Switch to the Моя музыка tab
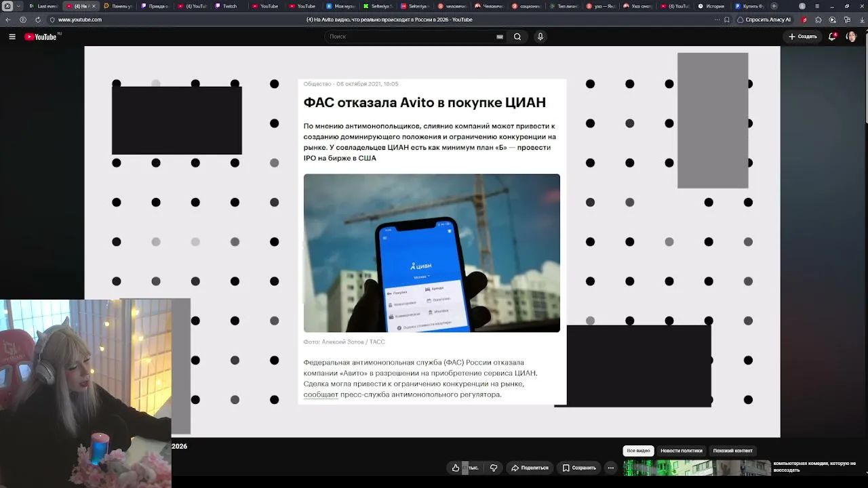The image size is (868, 488). [x=341, y=6]
